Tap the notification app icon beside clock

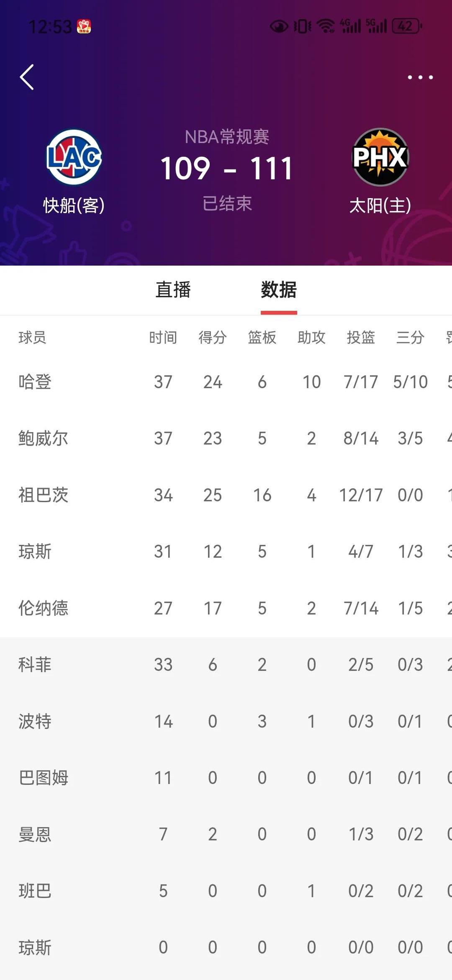pos(84,26)
